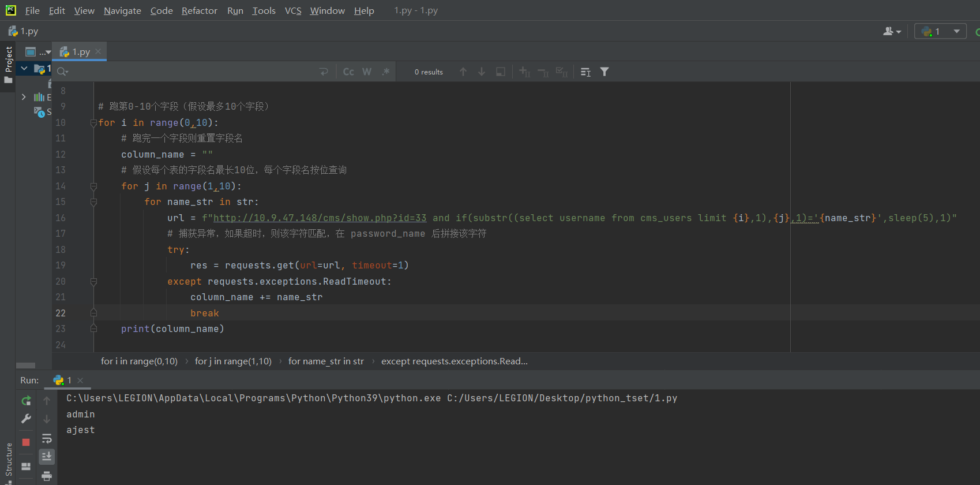Image resolution: width=980 pixels, height=485 pixels.
Task: Open the Project view selector dropdown
Action: 38,52
